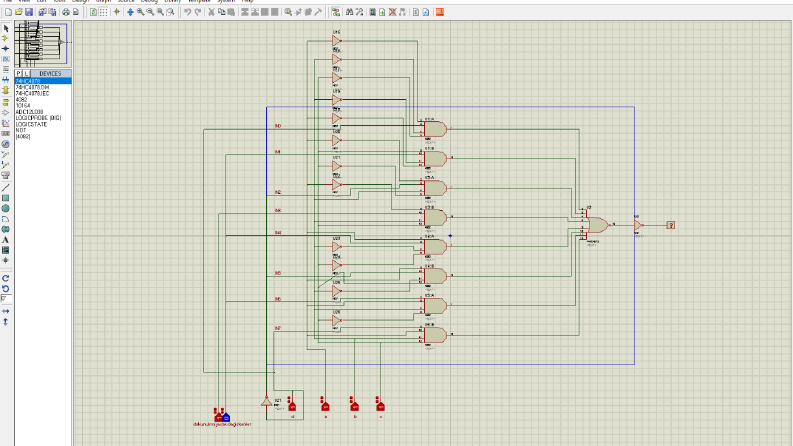Open an existing design file
The height and width of the screenshot is (446, 793).
pyautogui.click(x=19, y=12)
